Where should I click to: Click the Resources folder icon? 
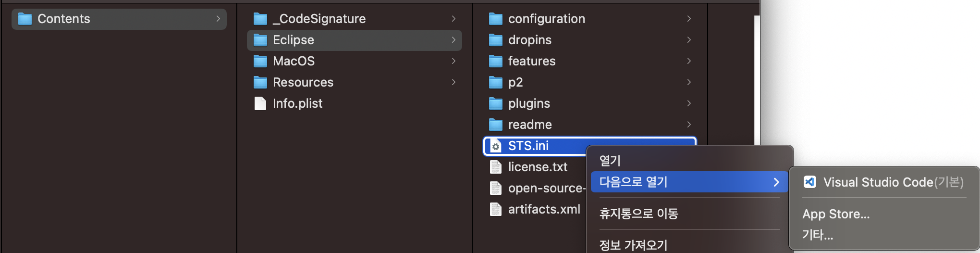point(260,82)
